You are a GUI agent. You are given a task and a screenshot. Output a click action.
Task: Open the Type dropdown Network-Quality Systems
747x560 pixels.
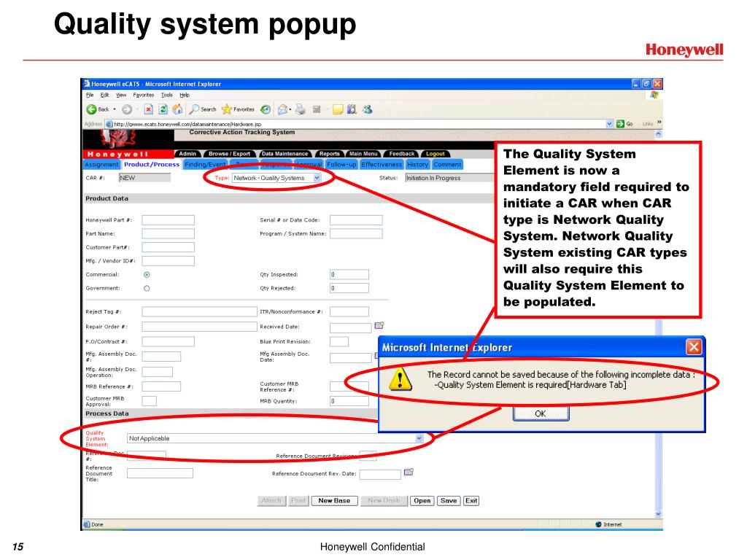tap(276, 178)
